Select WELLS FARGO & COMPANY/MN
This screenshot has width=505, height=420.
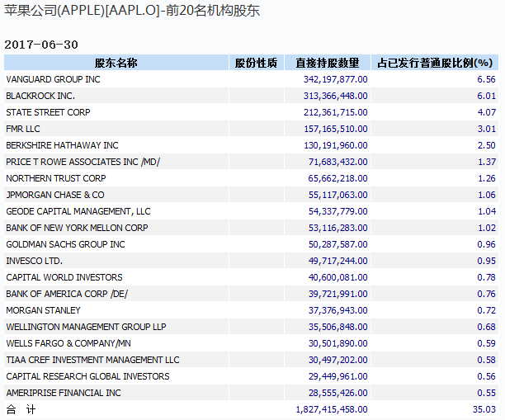[68, 343]
